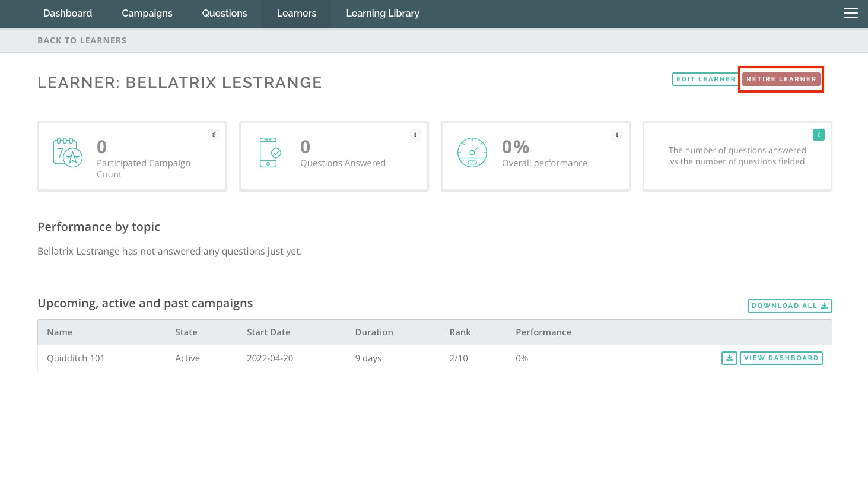This screenshot has width=868, height=489.
Task: Click info icon on Questions Answered card
Action: tap(415, 135)
